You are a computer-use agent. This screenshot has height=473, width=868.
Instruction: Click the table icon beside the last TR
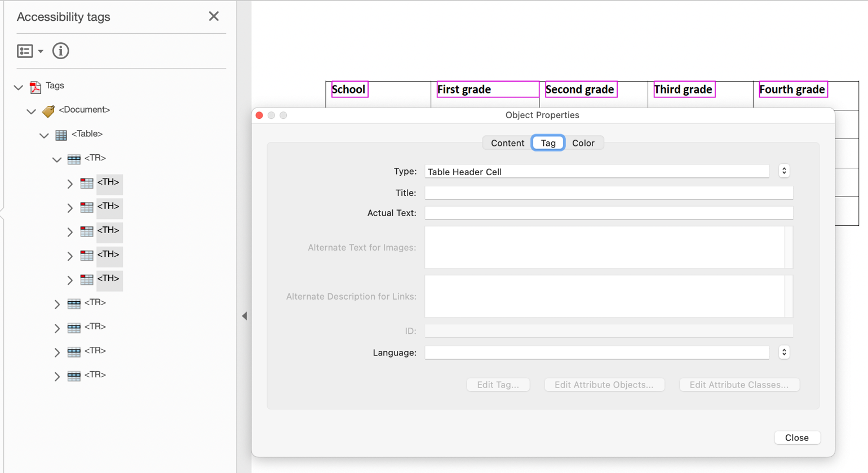point(74,374)
